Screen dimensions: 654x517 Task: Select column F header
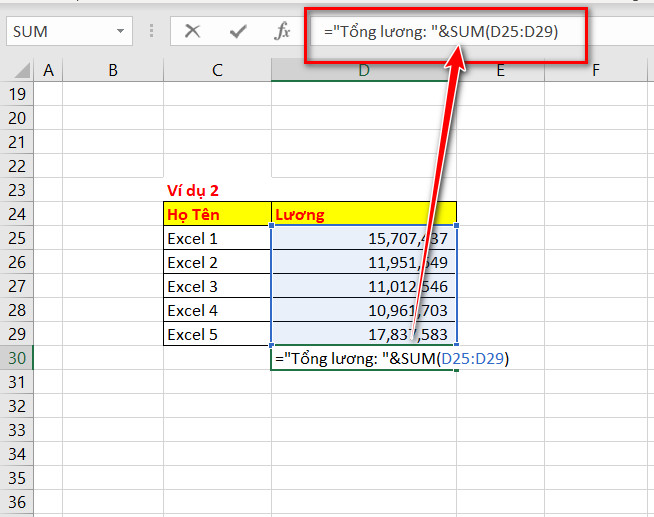596,70
